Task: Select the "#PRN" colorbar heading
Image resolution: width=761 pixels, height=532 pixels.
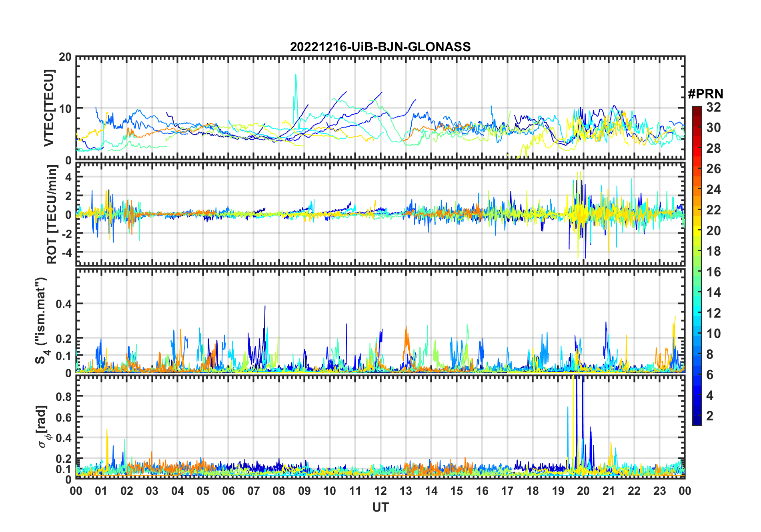Action: [705, 94]
